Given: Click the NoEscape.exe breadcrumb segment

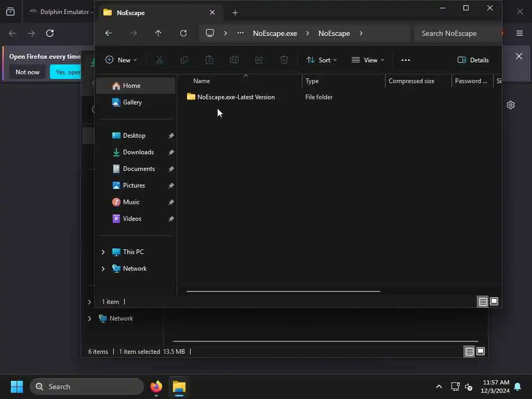Looking at the screenshot, I should pyautogui.click(x=275, y=33).
